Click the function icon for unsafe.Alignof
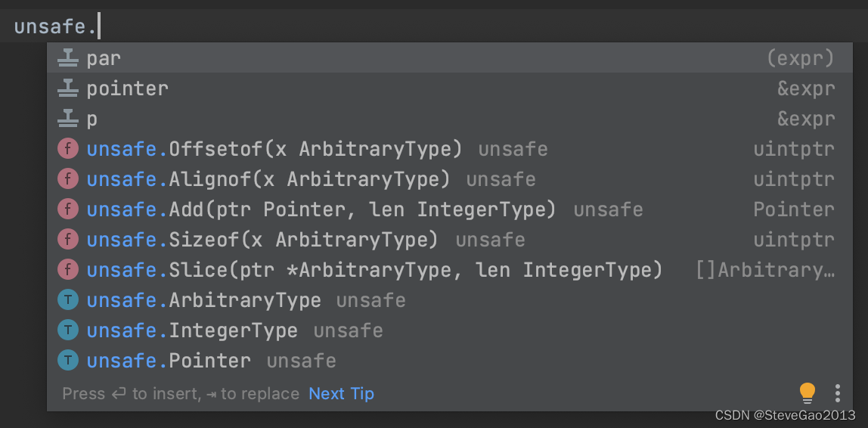 tap(68, 179)
